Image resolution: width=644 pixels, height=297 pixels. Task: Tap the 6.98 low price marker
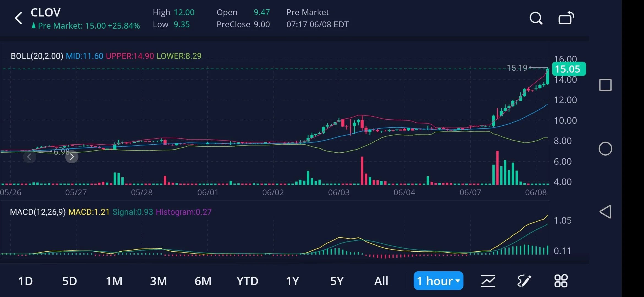61,152
